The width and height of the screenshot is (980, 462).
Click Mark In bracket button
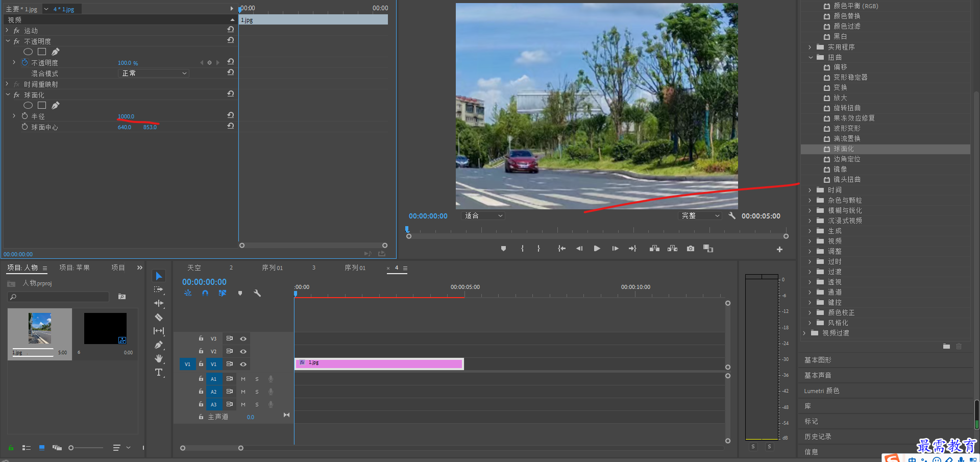pos(522,249)
